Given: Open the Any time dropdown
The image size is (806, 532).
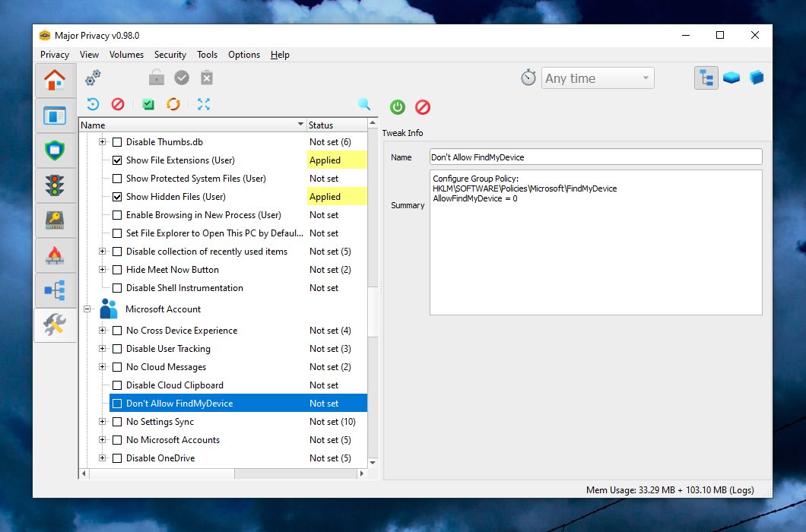Looking at the screenshot, I should [598, 78].
